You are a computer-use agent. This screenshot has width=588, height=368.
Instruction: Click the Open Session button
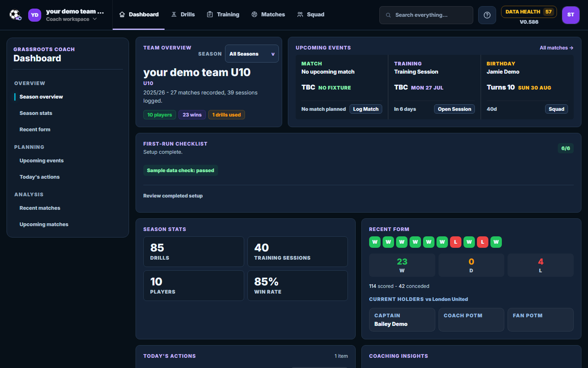(x=454, y=109)
